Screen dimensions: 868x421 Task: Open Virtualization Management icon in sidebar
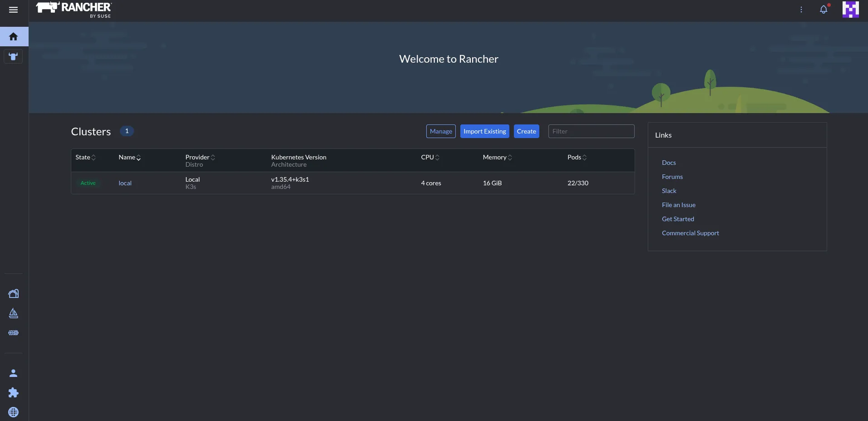(x=14, y=333)
